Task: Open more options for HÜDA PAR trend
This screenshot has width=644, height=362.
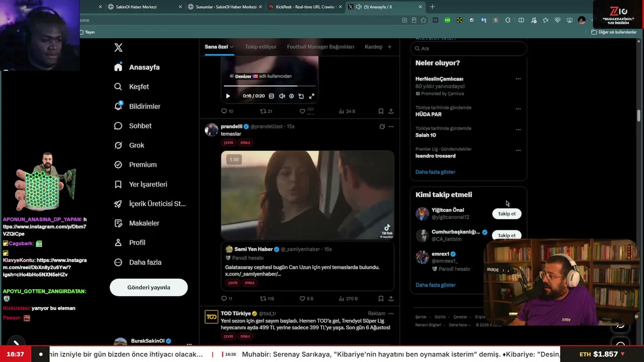Action: pos(518,109)
